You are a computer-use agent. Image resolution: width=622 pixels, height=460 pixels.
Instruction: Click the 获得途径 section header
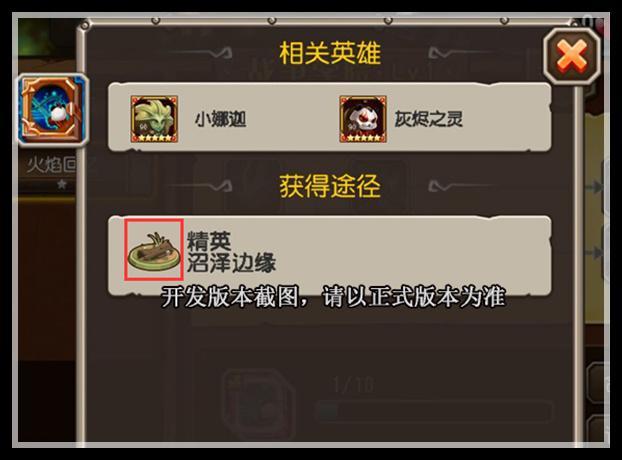pos(330,186)
